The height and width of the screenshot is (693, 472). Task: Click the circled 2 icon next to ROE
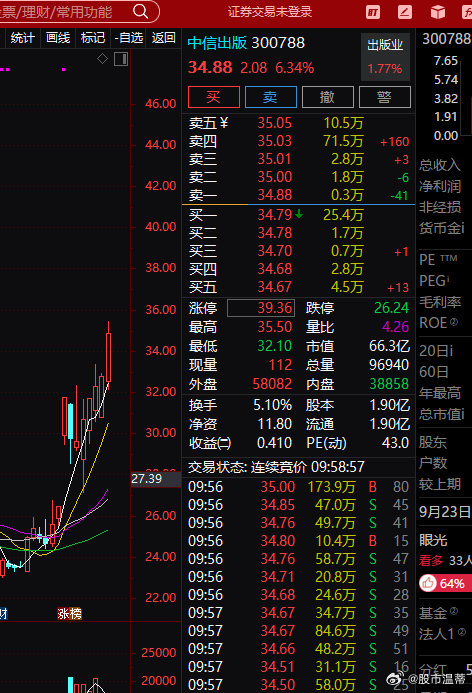(454, 322)
